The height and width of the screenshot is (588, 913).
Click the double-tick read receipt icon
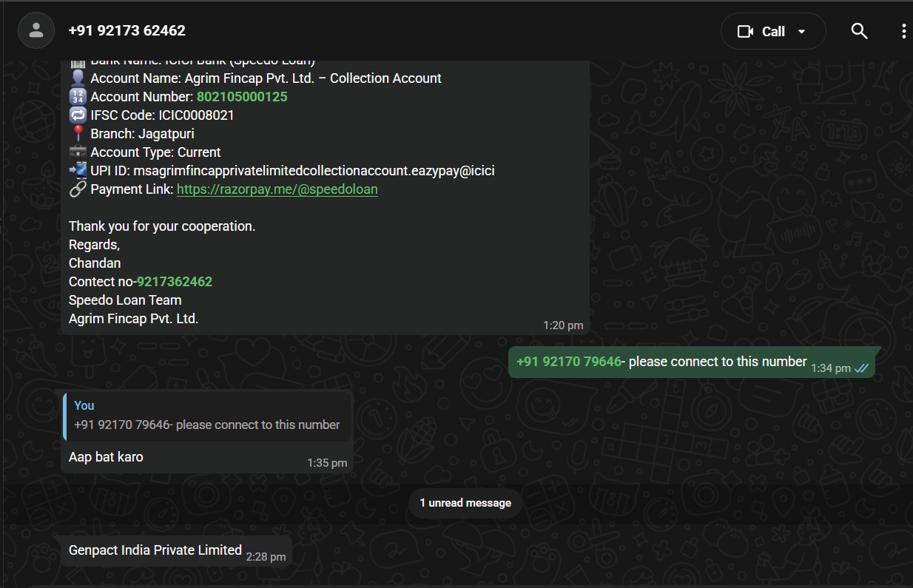[x=862, y=368]
